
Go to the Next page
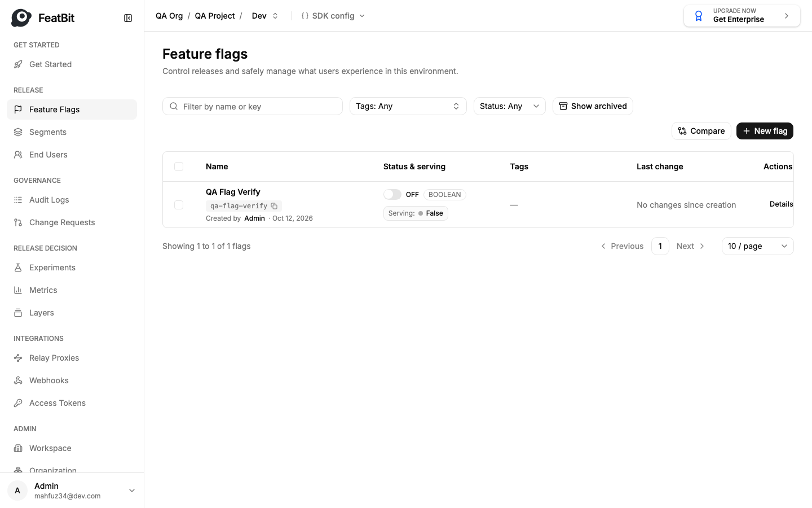pos(691,246)
